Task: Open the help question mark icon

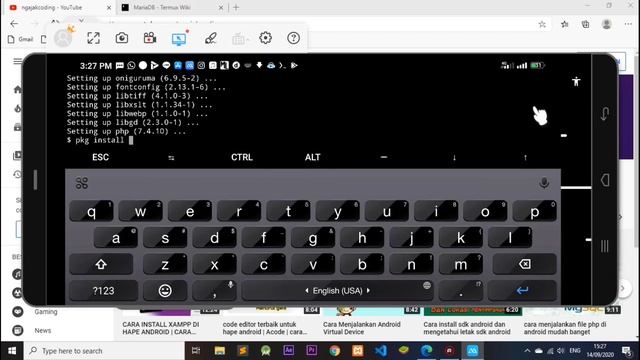Action: (x=293, y=38)
